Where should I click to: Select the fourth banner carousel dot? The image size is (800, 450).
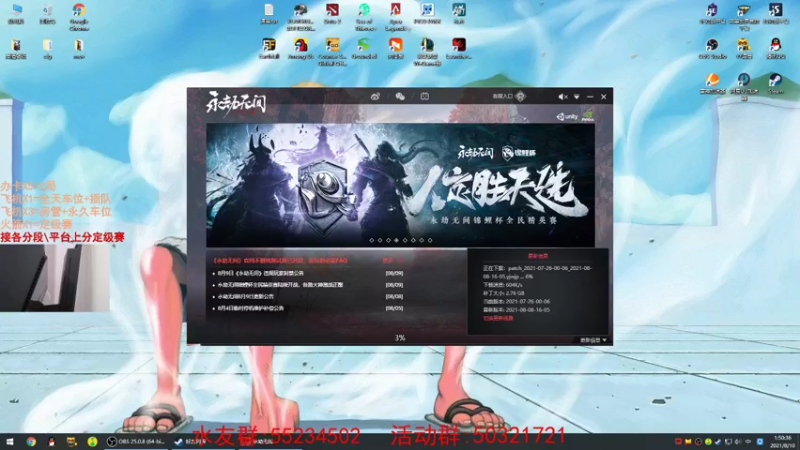(x=396, y=240)
